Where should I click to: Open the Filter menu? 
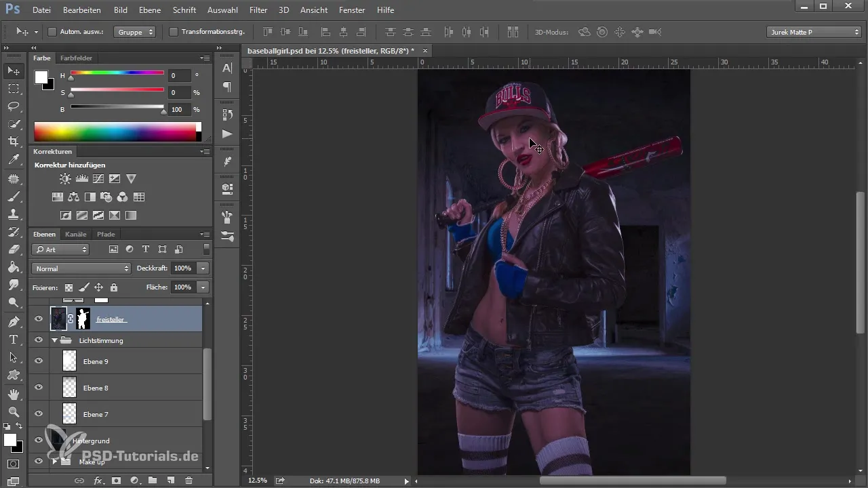[258, 10]
